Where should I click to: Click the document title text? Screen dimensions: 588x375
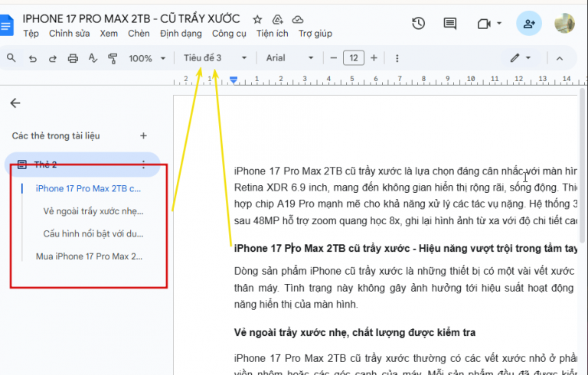131,18
